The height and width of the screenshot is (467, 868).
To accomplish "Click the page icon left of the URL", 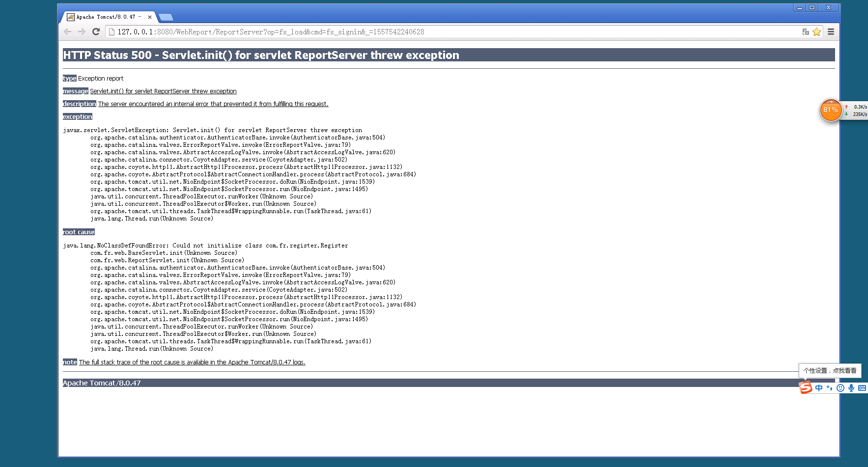I will (x=112, y=31).
